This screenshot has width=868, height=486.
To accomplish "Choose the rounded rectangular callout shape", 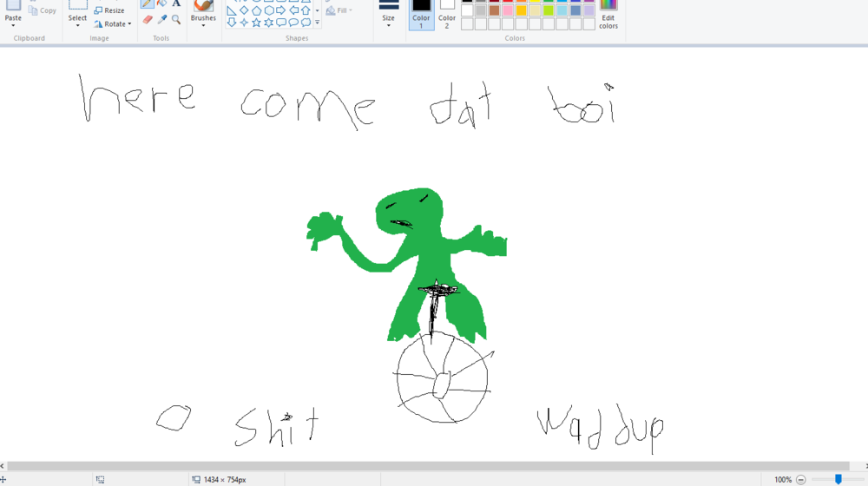I will tap(281, 23).
